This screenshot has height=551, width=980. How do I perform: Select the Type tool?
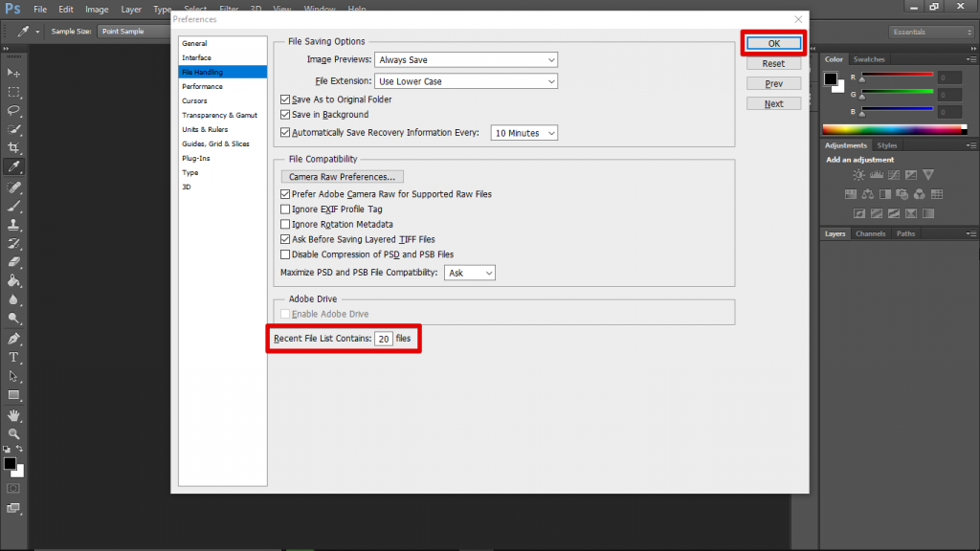coord(13,355)
